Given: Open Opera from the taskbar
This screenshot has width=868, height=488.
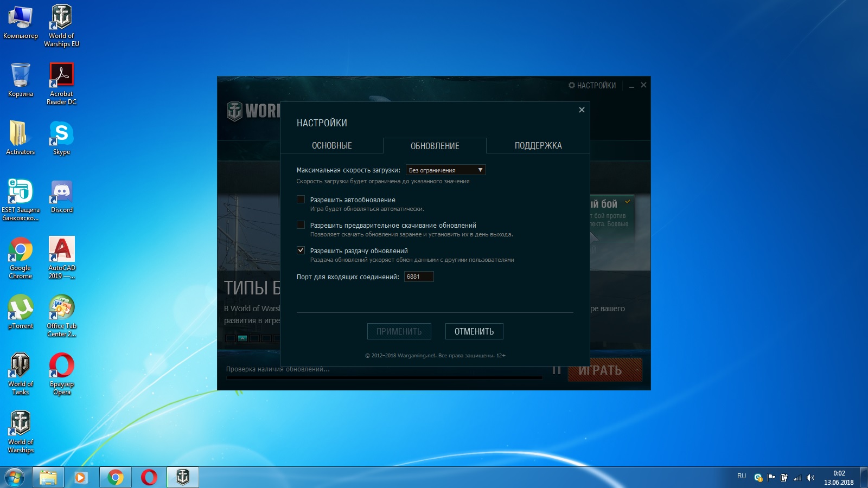Looking at the screenshot, I should (149, 477).
